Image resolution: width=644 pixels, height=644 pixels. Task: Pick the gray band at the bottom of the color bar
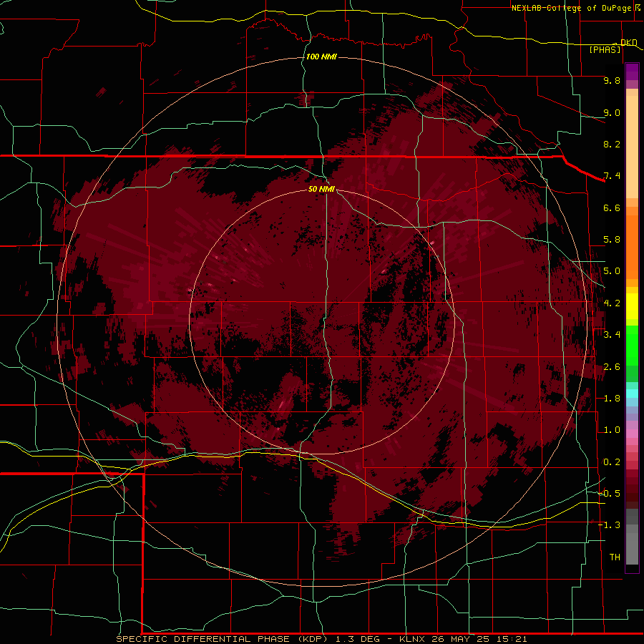[x=632, y=546]
